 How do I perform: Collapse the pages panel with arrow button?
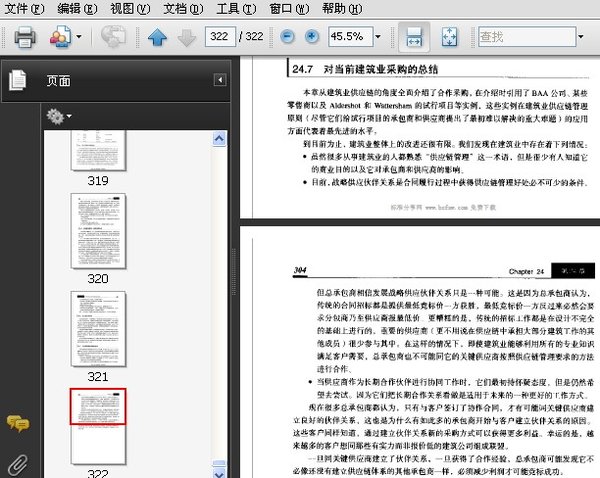[x=220, y=80]
